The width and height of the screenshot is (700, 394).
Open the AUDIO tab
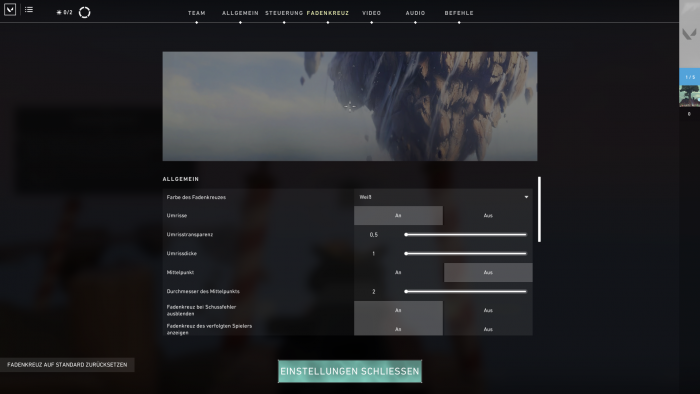pos(415,13)
